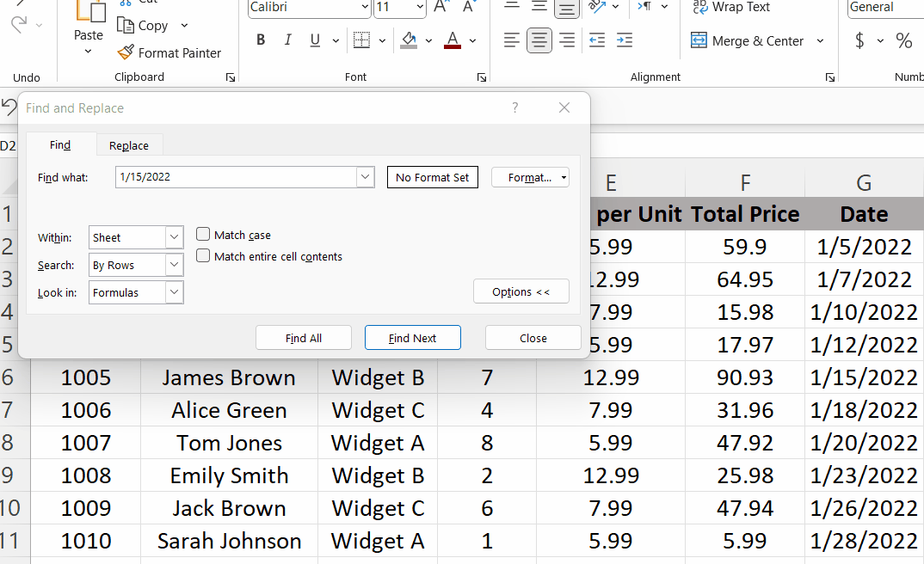Image resolution: width=924 pixels, height=564 pixels.
Task: Click the text direction icon
Action: click(644, 7)
